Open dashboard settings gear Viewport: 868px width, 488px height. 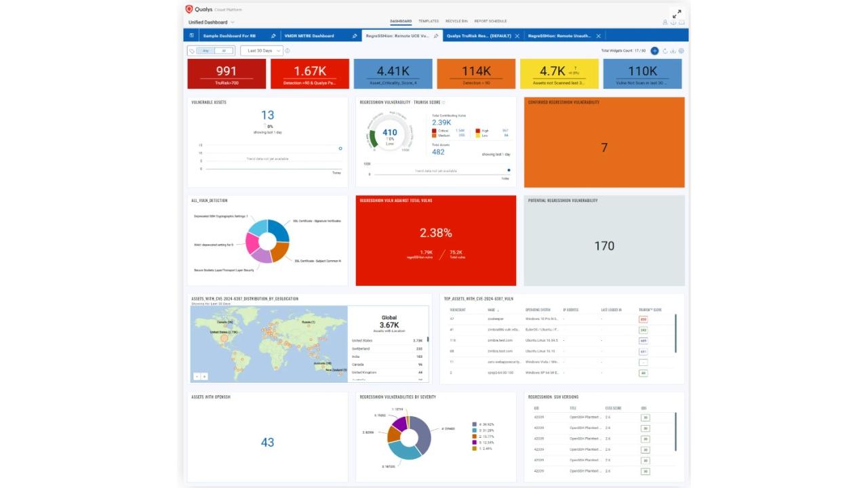[x=682, y=51]
